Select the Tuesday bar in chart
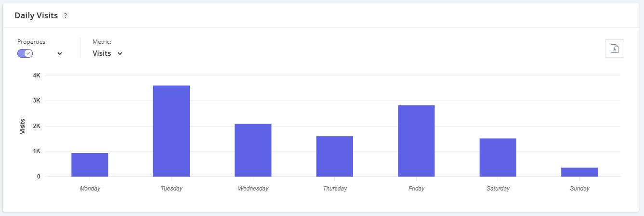 (x=171, y=131)
